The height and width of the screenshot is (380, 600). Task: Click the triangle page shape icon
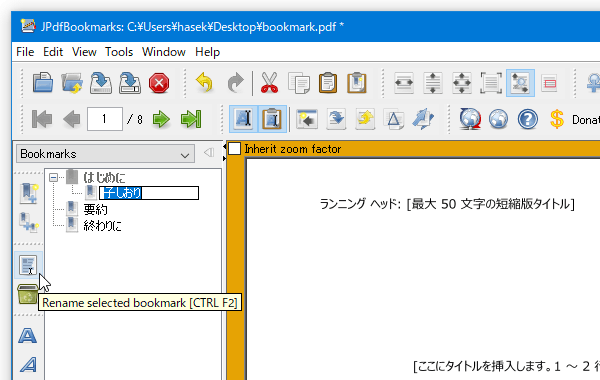tap(394, 119)
